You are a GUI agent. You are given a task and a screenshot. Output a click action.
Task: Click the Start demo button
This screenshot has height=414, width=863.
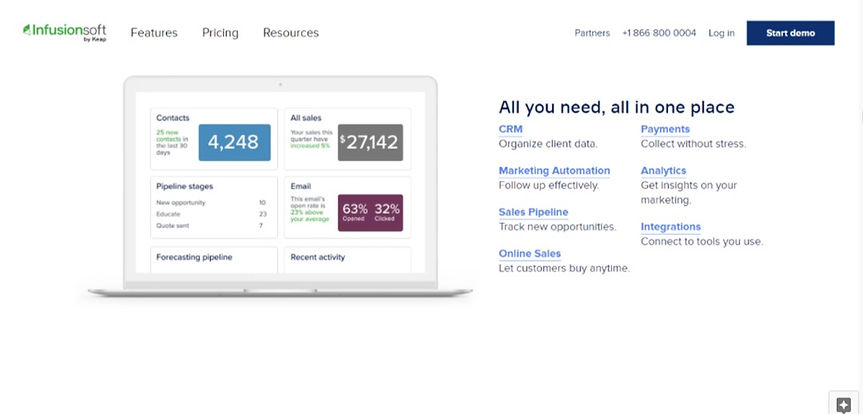(x=790, y=33)
